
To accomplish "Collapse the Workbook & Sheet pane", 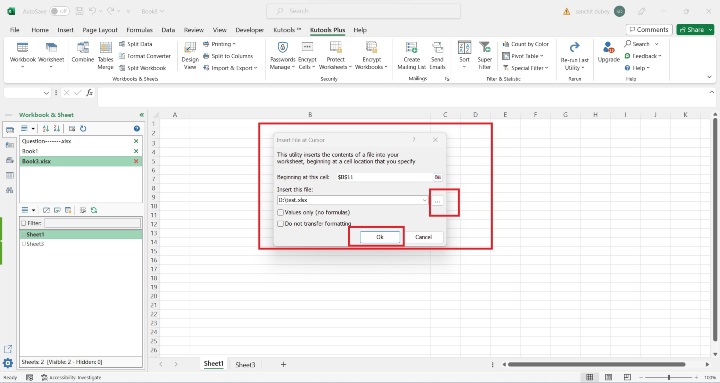I will pos(141,115).
